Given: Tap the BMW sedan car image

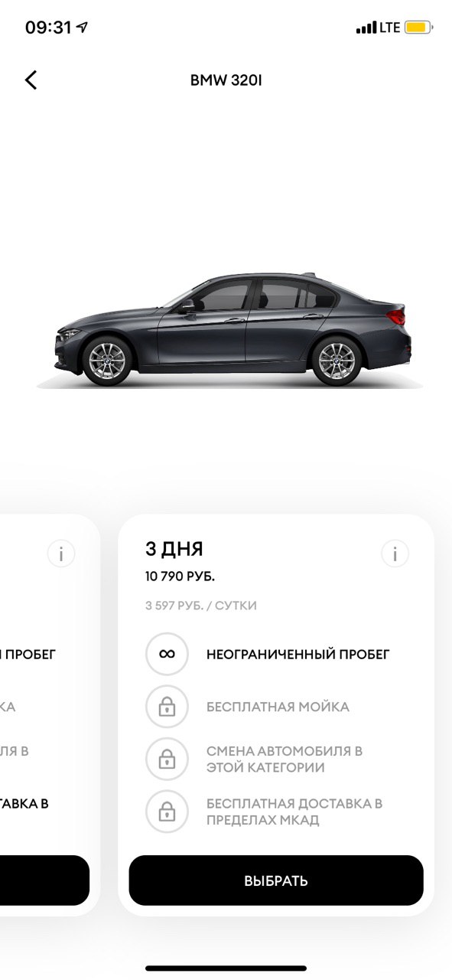Looking at the screenshot, I should click(x=229, y=329).
